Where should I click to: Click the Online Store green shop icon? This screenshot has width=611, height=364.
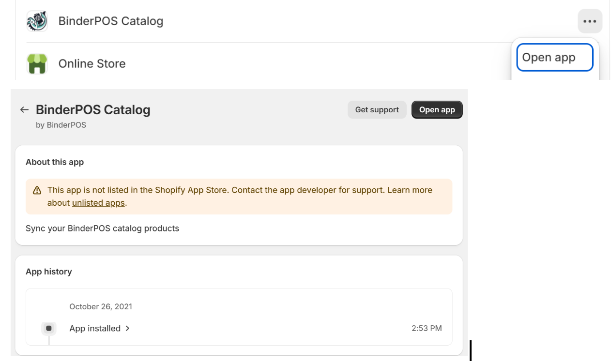pos(37,64)
